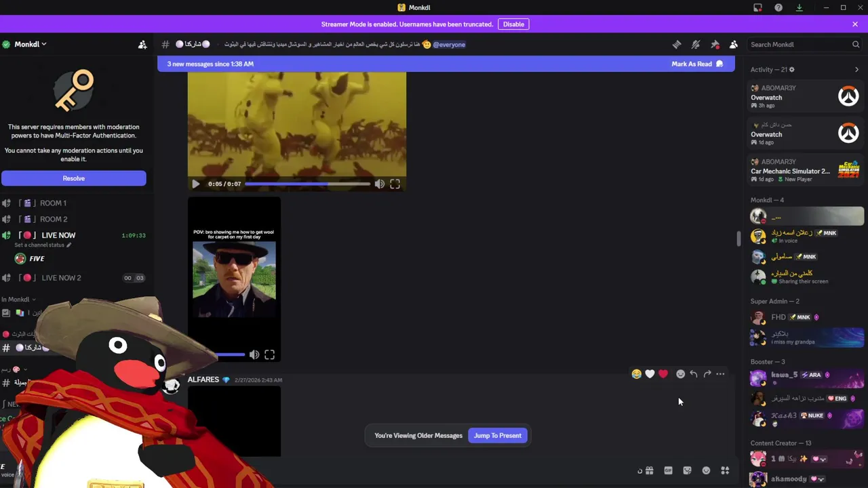Open the invite people icon beside Monkdl
The height and width of the screenshot is (488, 868).
pos(142,45)
